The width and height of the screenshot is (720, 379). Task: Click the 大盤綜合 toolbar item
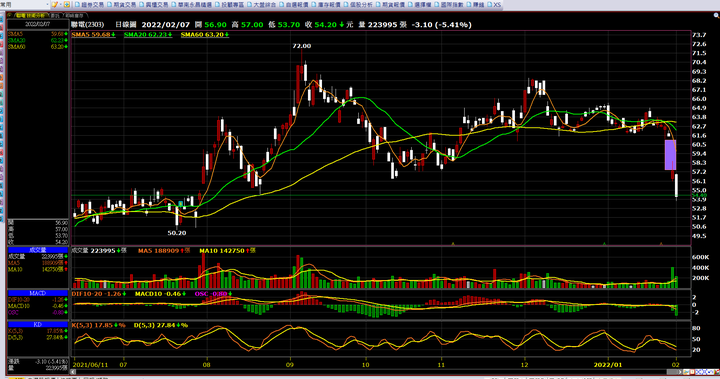261,5
